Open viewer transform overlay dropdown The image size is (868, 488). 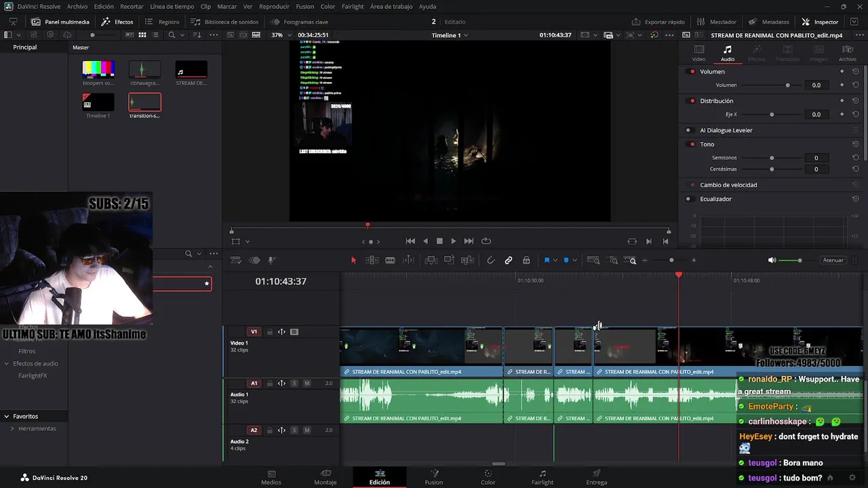coord(247,241)
